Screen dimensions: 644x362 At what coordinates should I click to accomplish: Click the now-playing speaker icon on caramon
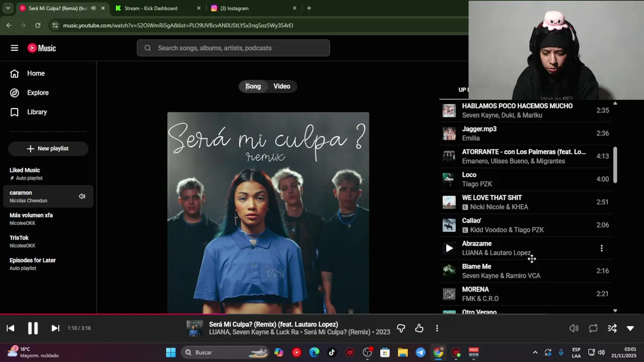(82, 197)
